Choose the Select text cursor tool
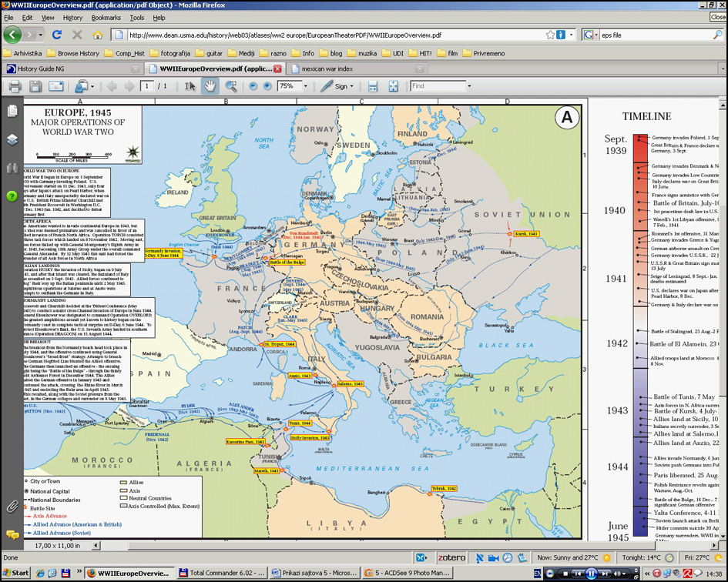This screenshot has height=582, width=728. pyautogui.click(x=190, y=86)
